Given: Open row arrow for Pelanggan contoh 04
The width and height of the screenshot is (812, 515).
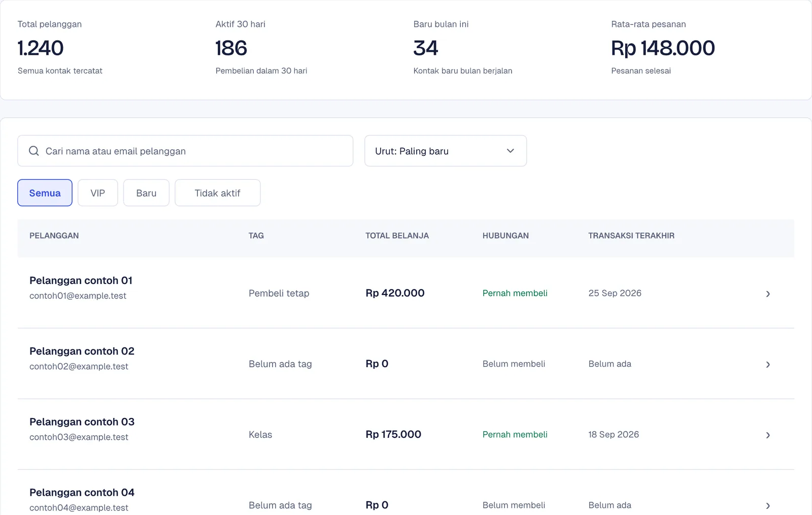Looking at the screenshot, I should tap(768, 505).
